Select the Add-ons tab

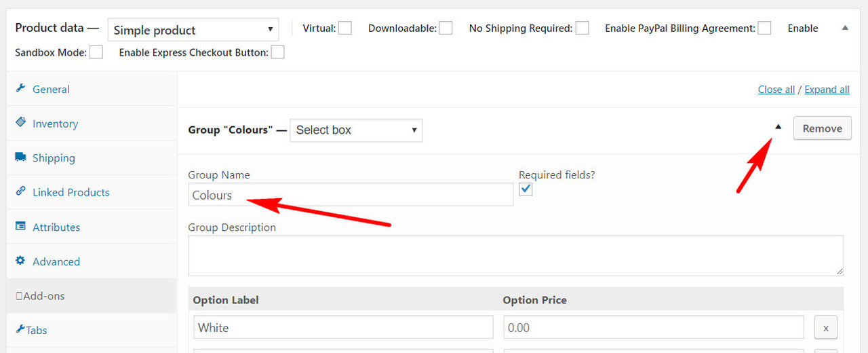(x=92, y=296)
